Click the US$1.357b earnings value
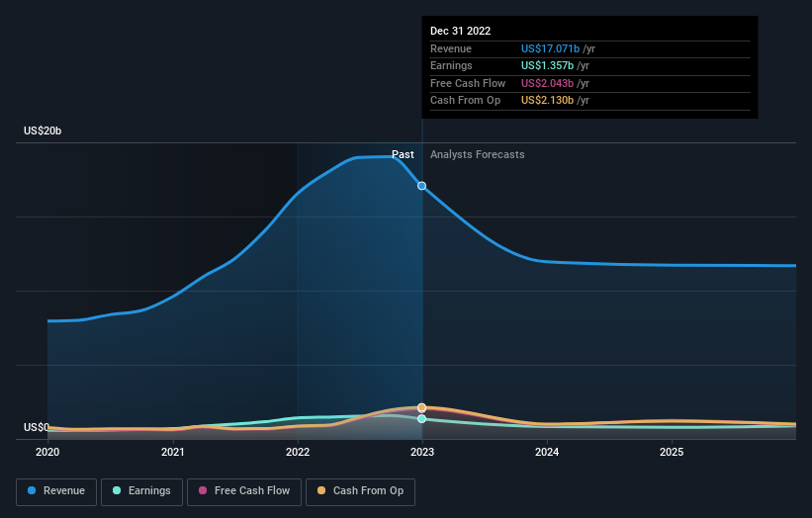The height and width of the screenshot is (518, 812). pos(547,65)
